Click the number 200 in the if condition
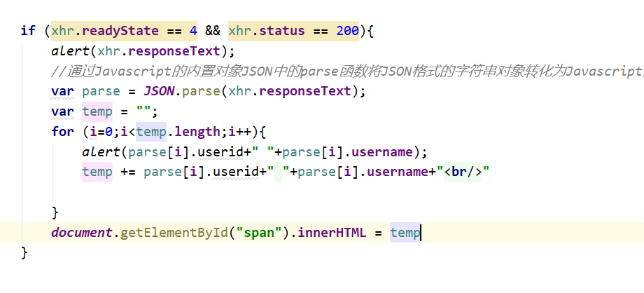Image resolution: width=644 pixels, height=293 pixels. coord(347,31)
